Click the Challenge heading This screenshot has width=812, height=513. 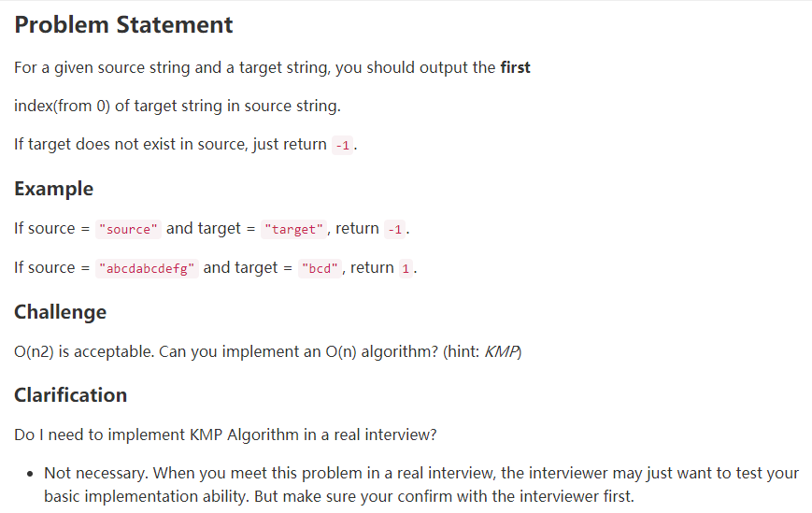60,312
